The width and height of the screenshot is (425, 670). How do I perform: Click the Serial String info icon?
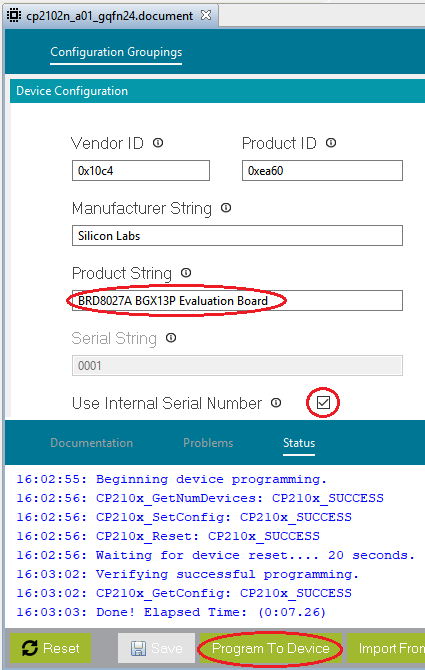pos(171,338)
